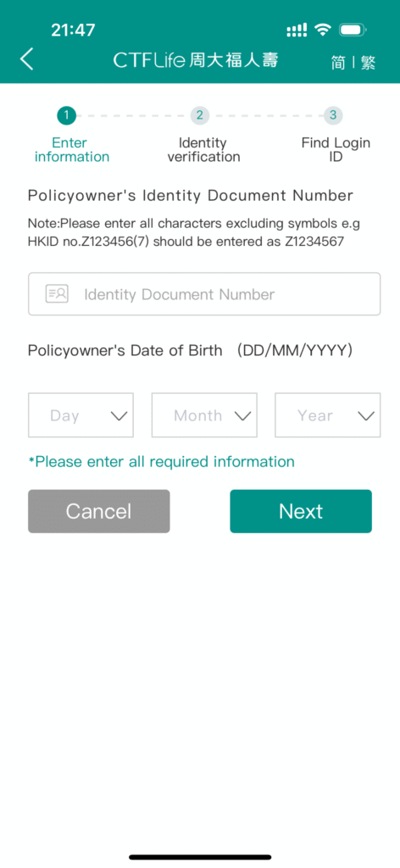Tap the Wi-Fi status icon

(x=323, y=30)
